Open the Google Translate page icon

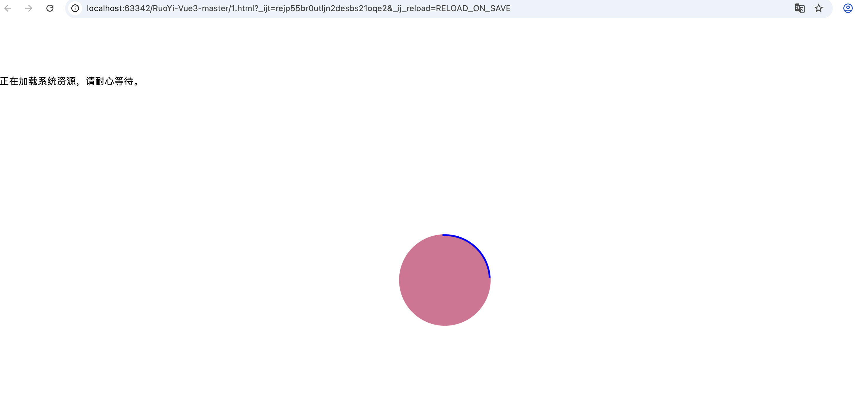pos(800,8)
